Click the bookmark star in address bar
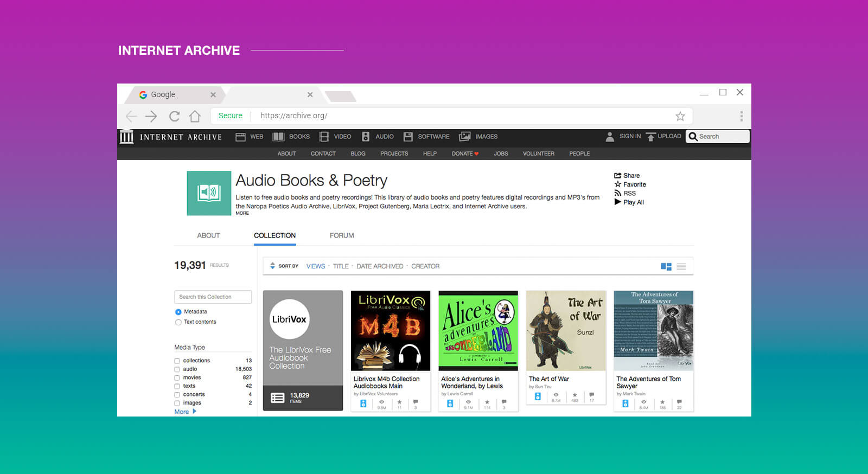The height and width of the screenshot is (474, 868). (x=680, y=116)
